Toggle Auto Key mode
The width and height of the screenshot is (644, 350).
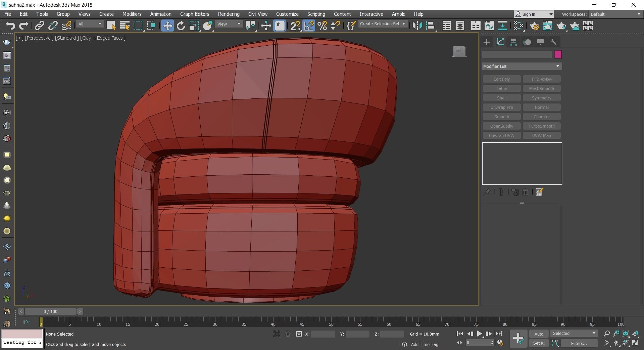(539, 334)
